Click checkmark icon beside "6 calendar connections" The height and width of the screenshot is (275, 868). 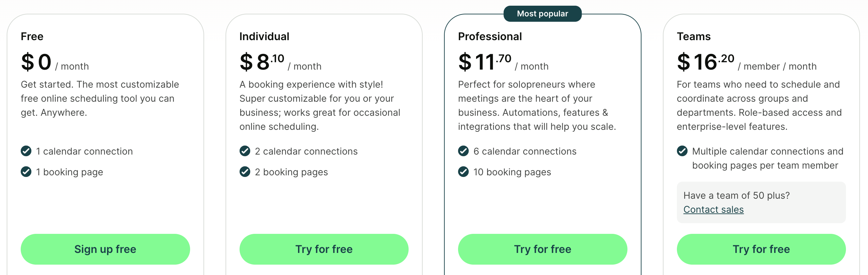click(463, 151)
